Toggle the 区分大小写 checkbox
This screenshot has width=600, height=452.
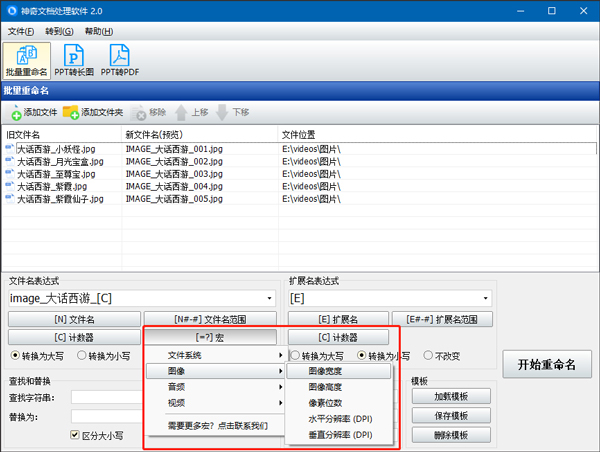tap(75, 435)
